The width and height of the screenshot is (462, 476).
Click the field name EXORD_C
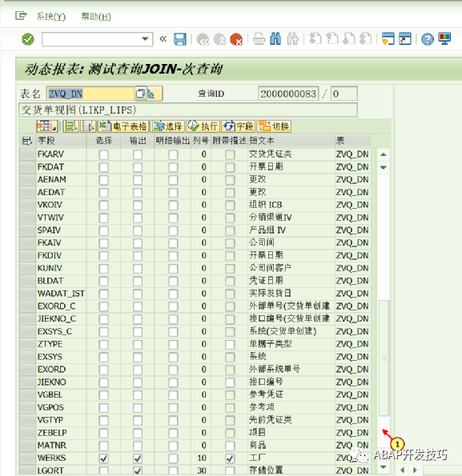pos(57,306)
